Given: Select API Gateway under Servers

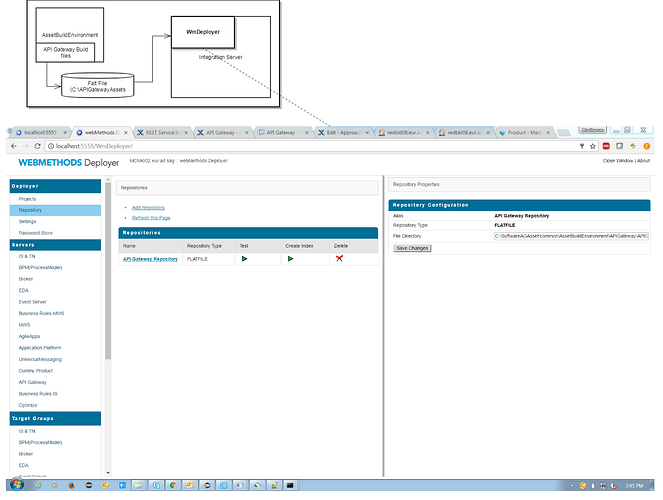Looking at the screenshot, I should 33,383.
